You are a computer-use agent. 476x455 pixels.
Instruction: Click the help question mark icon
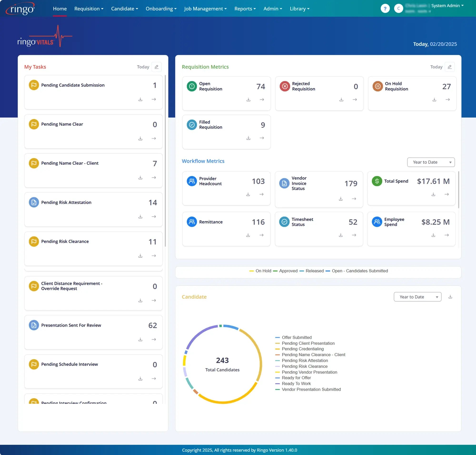point(385,9)
